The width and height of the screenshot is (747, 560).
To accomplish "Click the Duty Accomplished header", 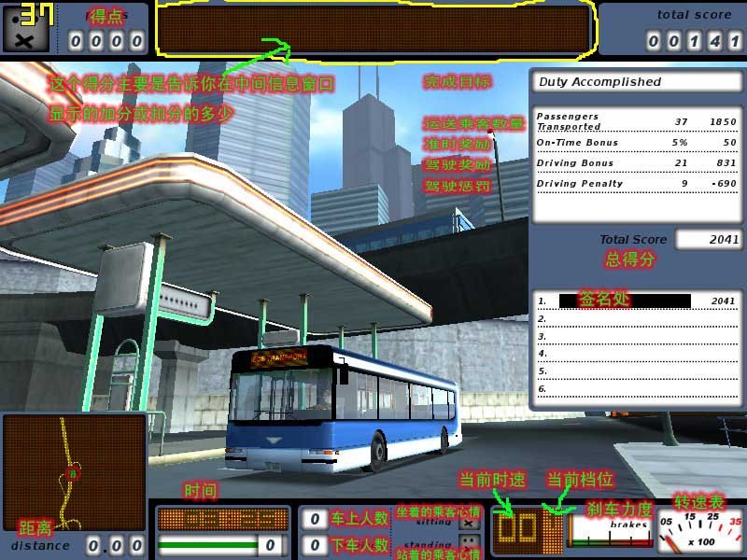I will (x=636, y=82).
